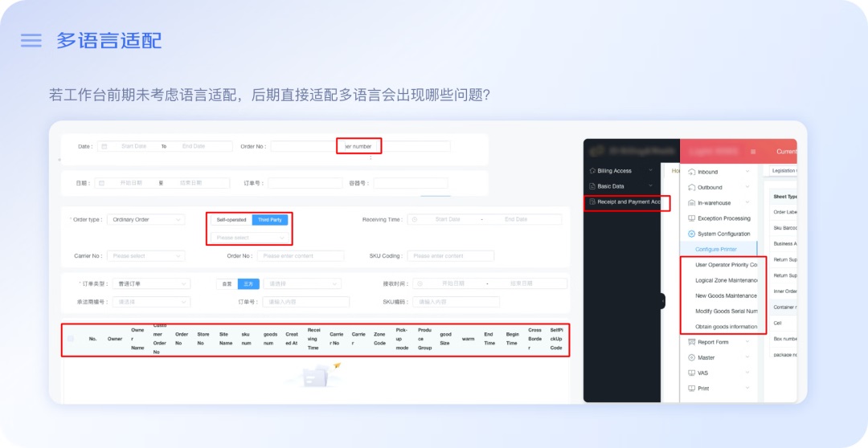This screenshot has width=868, height=448.
Task: Open the 普通订单 order type dropdown
Action: (x=151, y=283)
